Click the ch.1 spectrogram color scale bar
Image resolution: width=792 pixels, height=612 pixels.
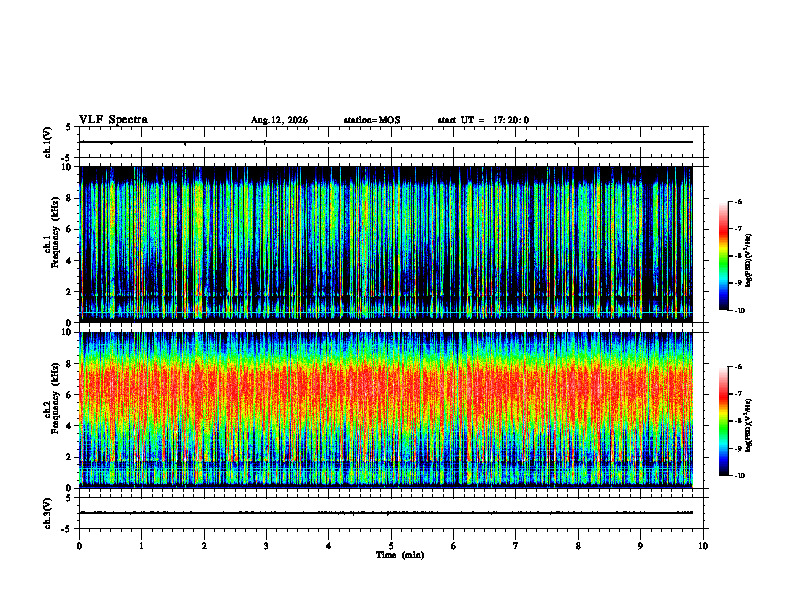pyautogui.click(x=723, y=256)
